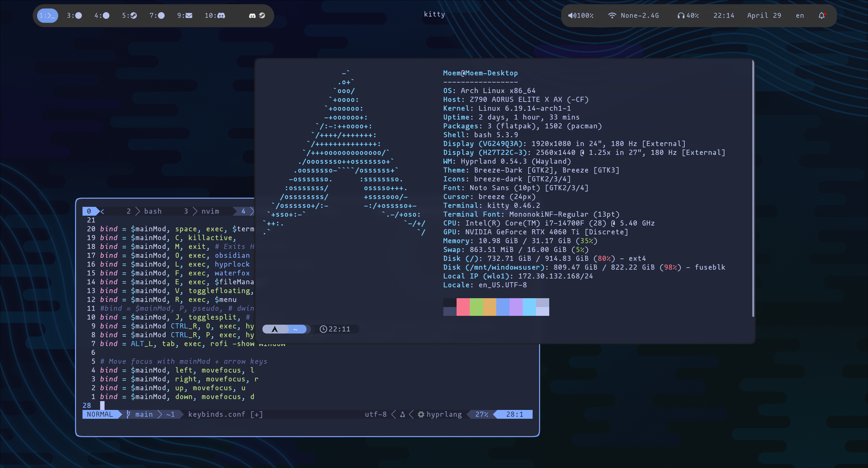Screen dimensions: 868x468
Task: Click the 'up, movefocus, u' binding line
Action: tap(172, 388)
